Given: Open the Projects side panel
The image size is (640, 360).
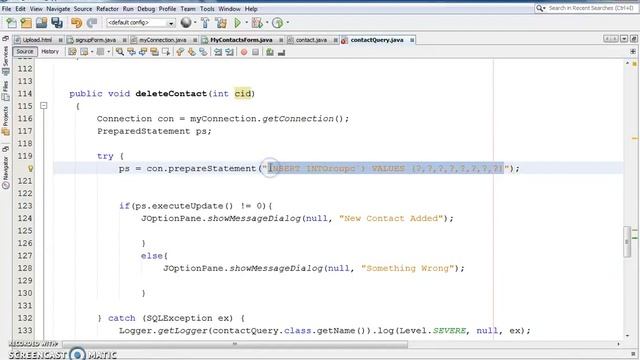Looking at the screenshot, I should pyautogui.click(x=6, y=121).
